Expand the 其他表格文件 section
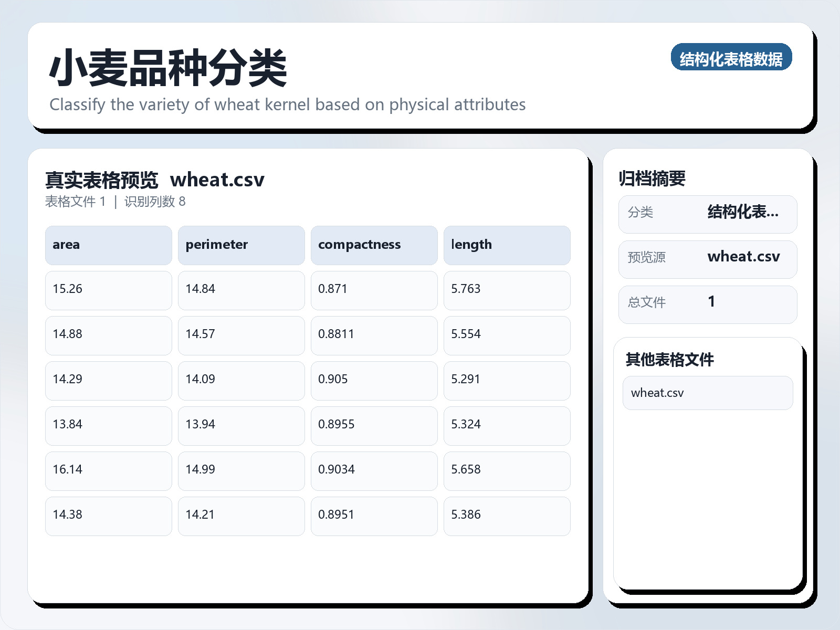This screenshot has width=840, height=630. click(x=670, y=360)
